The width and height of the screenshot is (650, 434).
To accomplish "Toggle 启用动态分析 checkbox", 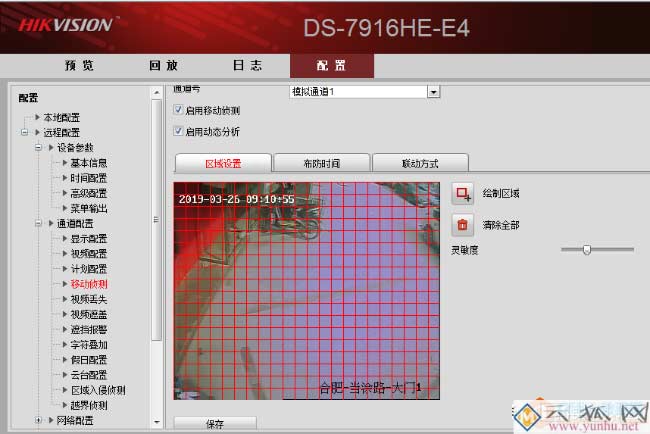I will 178,131.
